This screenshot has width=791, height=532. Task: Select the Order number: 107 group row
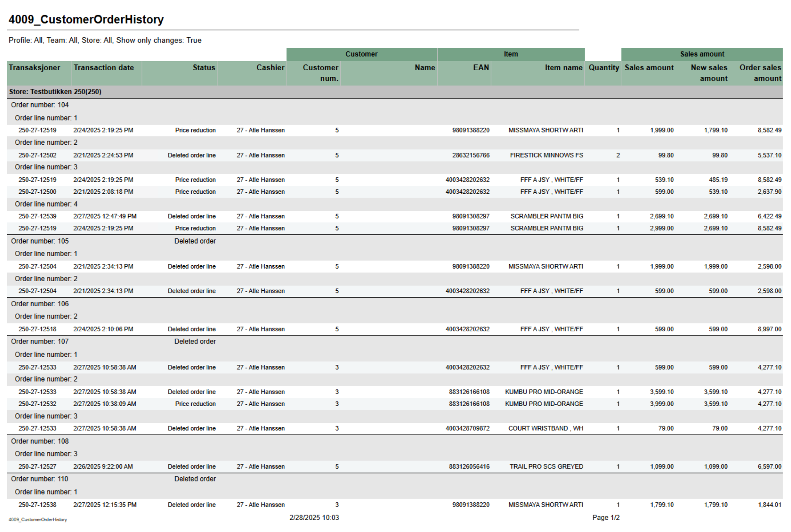click(x=40, y=341)
